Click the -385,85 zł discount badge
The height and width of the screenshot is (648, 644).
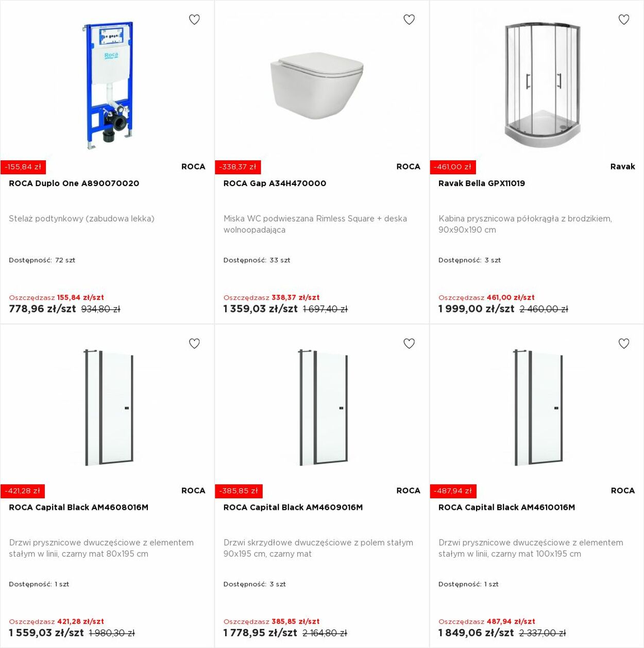pyautogui.click(x=239, y=491)
